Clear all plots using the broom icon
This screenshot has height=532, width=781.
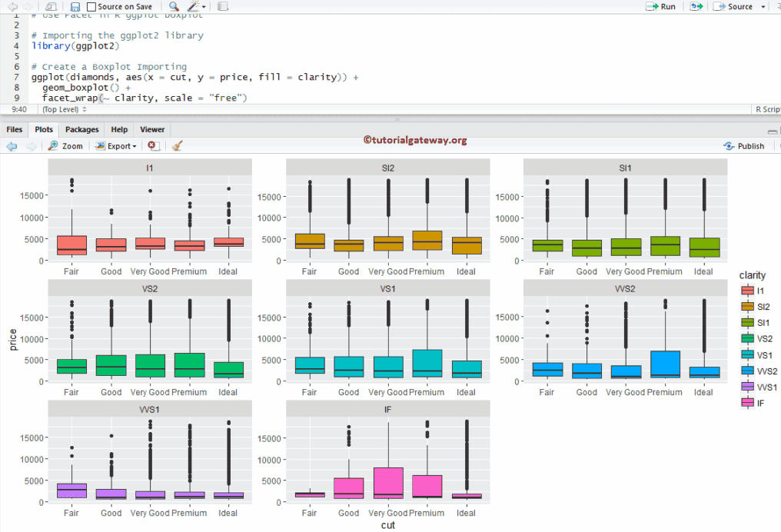point(177,146)
